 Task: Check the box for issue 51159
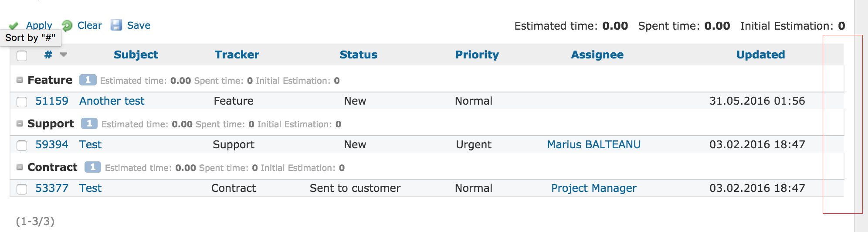pos(22,102)
